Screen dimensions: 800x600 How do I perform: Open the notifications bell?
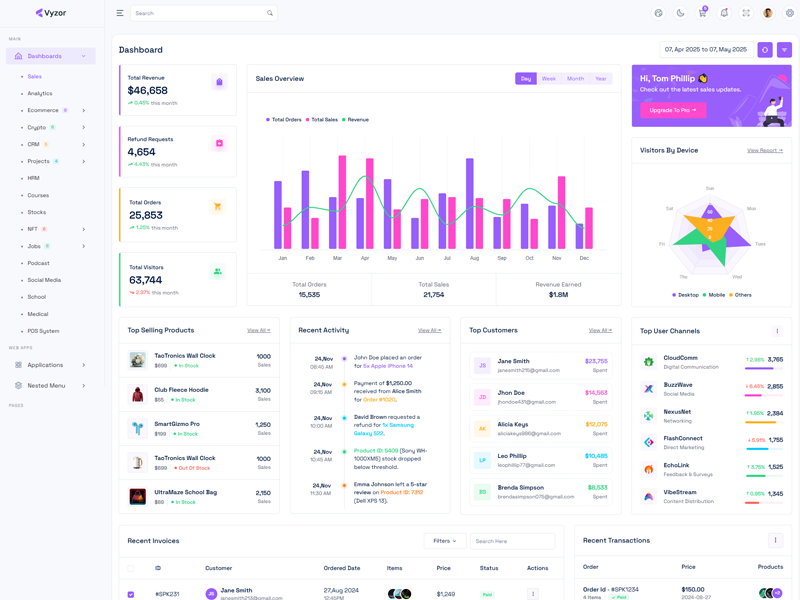click(724, 13)
